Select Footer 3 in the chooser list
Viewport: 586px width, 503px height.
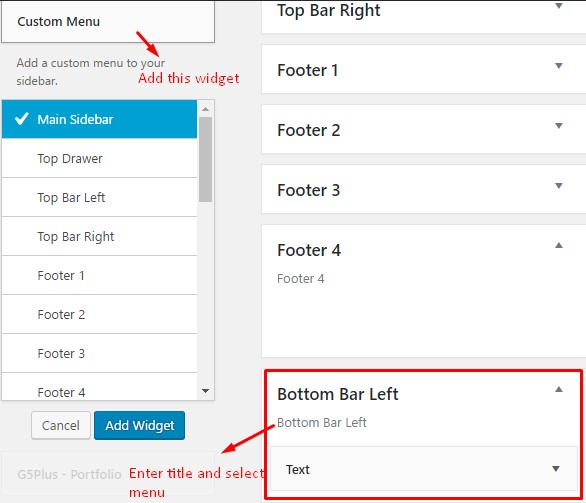click(x=99, y=354)
